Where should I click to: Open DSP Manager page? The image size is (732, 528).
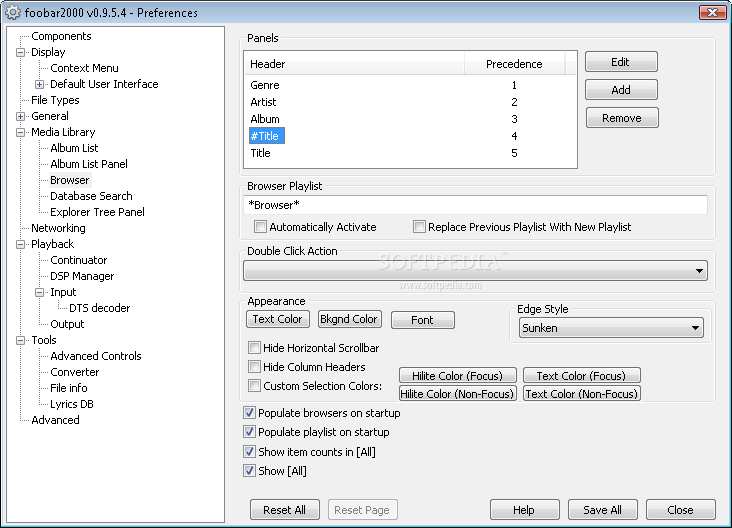pos(82,276)
